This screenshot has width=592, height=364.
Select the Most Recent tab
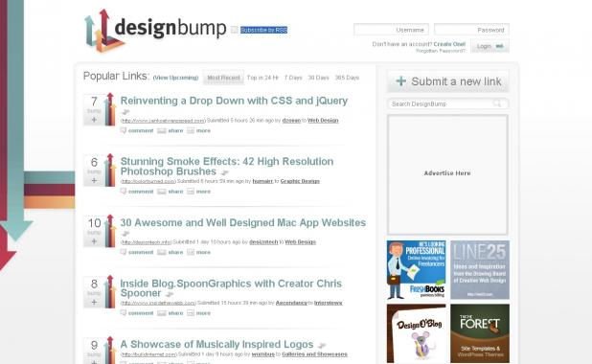tap(223, 78)
